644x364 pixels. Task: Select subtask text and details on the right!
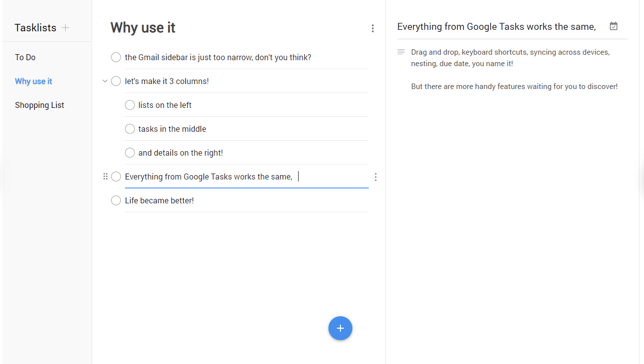(181, 153)
